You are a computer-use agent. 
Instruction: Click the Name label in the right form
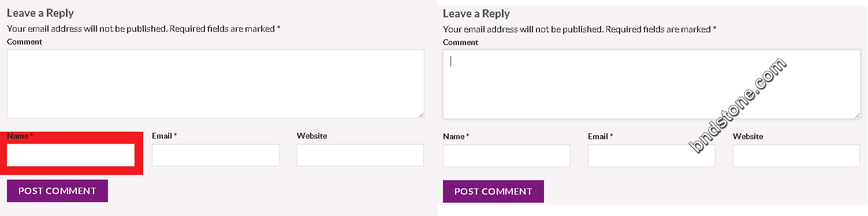pos(456,136)
